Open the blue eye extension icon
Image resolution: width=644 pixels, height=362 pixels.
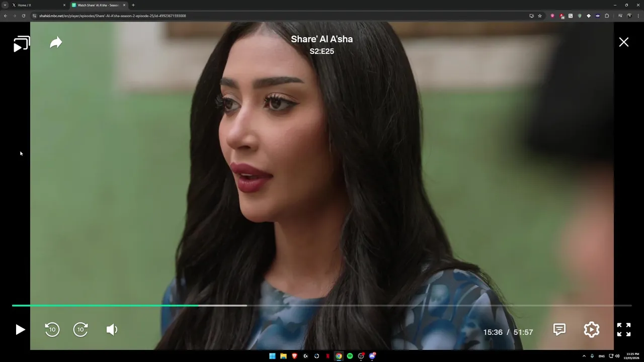click(x=598, y=16)
